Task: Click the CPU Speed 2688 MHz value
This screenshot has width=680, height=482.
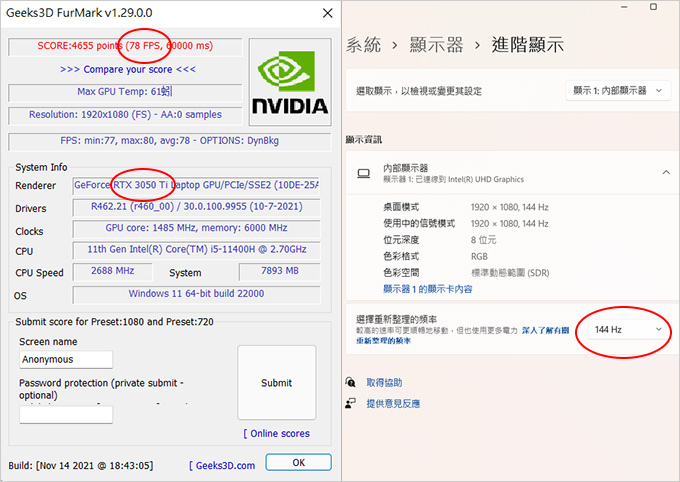Action: point(113,271)
